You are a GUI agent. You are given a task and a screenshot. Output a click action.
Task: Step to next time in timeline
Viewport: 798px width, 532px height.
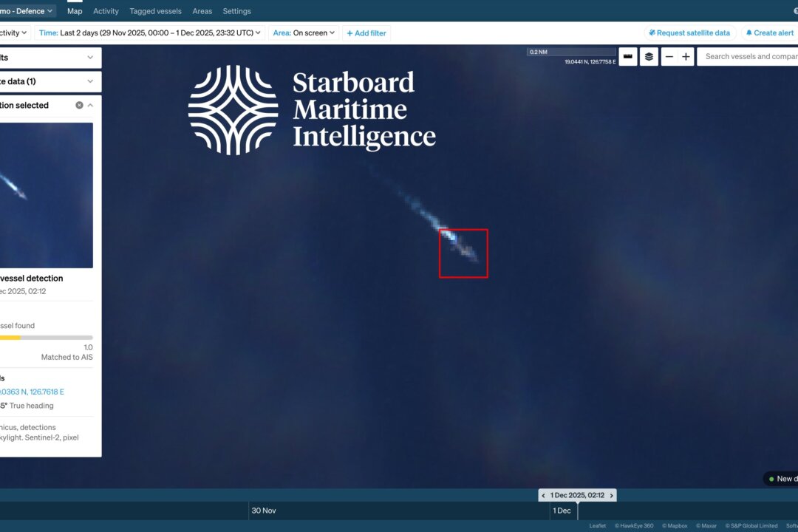click(x=611, y=495)
